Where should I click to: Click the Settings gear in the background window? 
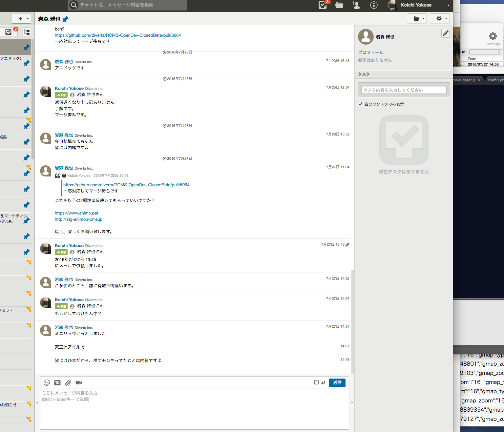(x=493, y=36)
